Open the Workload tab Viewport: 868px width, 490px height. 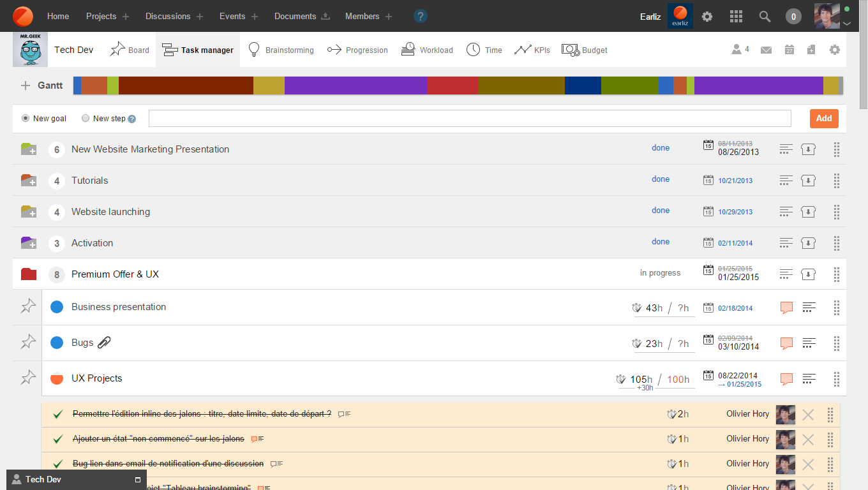click(427, 50)
